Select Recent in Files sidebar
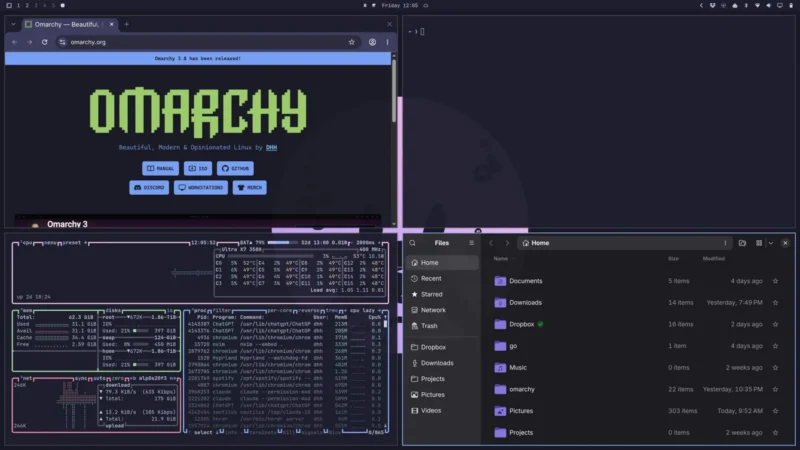 tap(442, 279)
